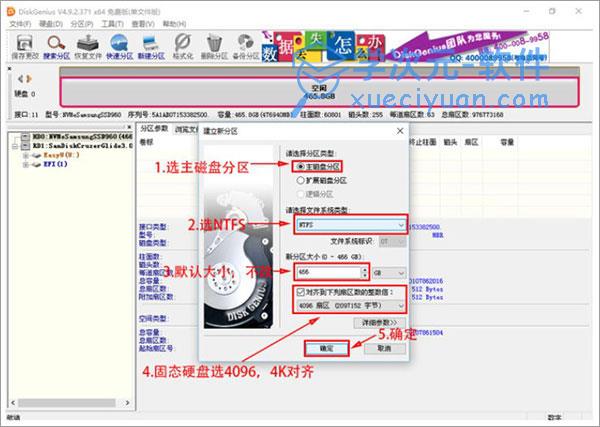Choose the 格式化 format toolbar icon

coord(183,47)
